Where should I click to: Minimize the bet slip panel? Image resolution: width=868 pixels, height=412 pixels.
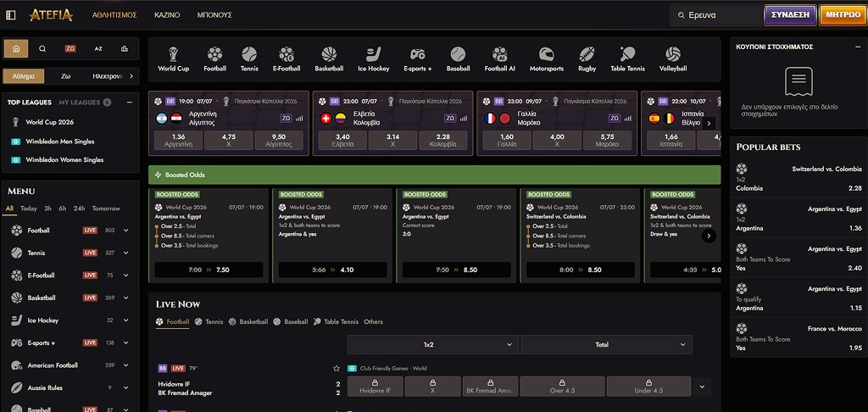click(858, 47)
